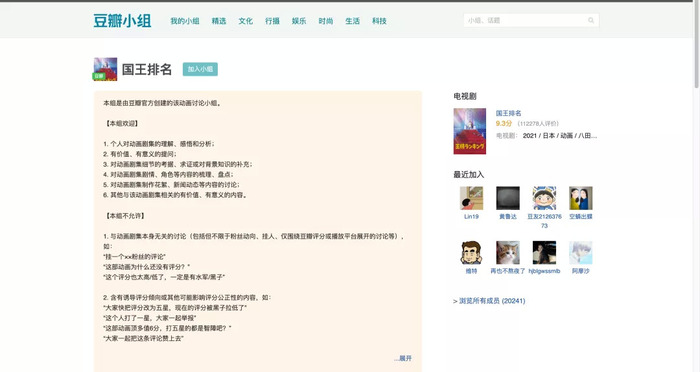This screenshot has height=372, width=700.
Task: Go to the 科技 category
Action: pyautogui.click(x=379, y=21)
